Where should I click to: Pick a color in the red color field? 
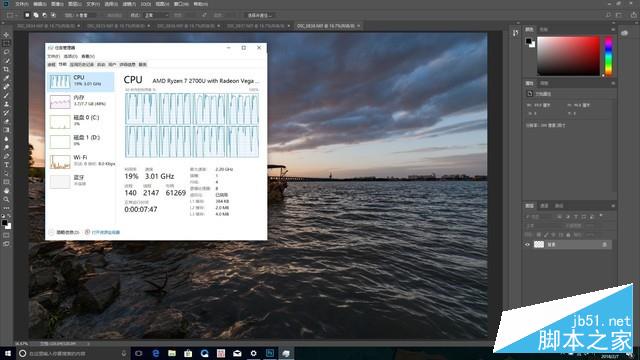coord(568,56)
